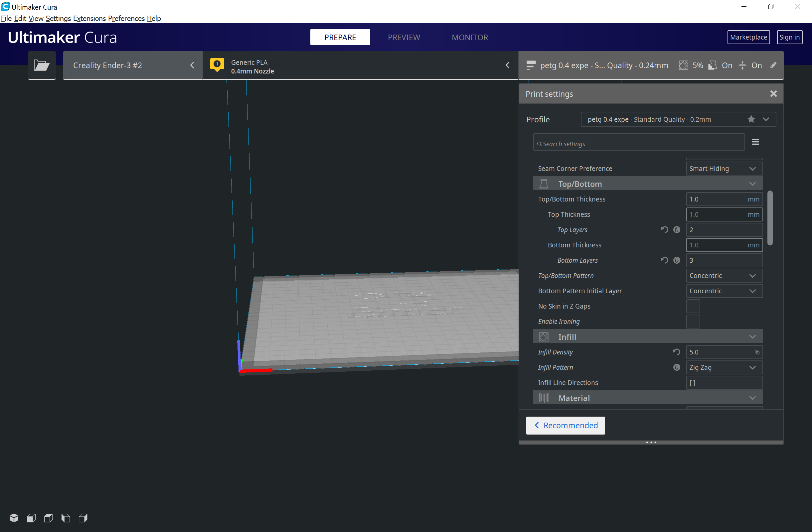Click the fx icon next to Infill Pattern
Screen dimensions: 812x532
(x=677, y=367)
